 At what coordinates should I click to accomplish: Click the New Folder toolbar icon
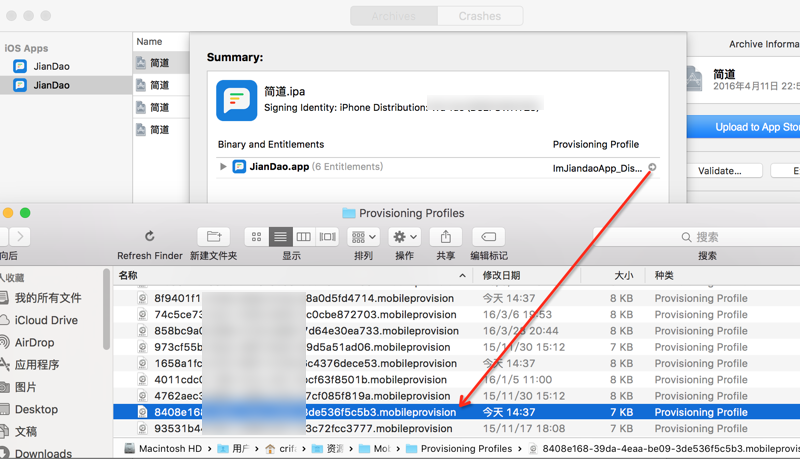[x=214, y=237]
